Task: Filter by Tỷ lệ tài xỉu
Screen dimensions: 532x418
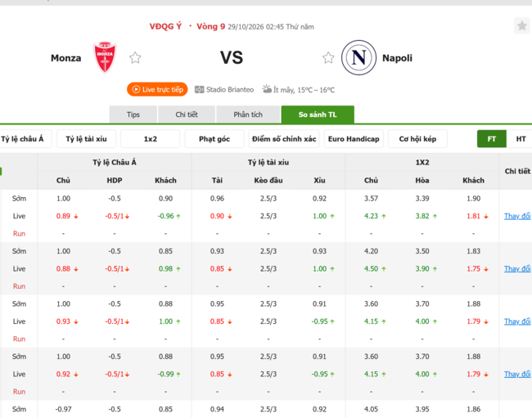Action: coord(86,139)
